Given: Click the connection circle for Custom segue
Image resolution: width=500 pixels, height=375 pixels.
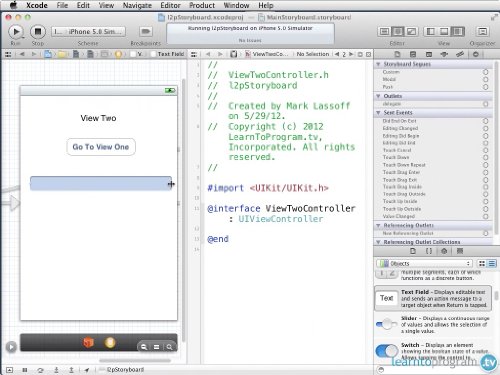Looking at the screenshot, I should [485, 72].
